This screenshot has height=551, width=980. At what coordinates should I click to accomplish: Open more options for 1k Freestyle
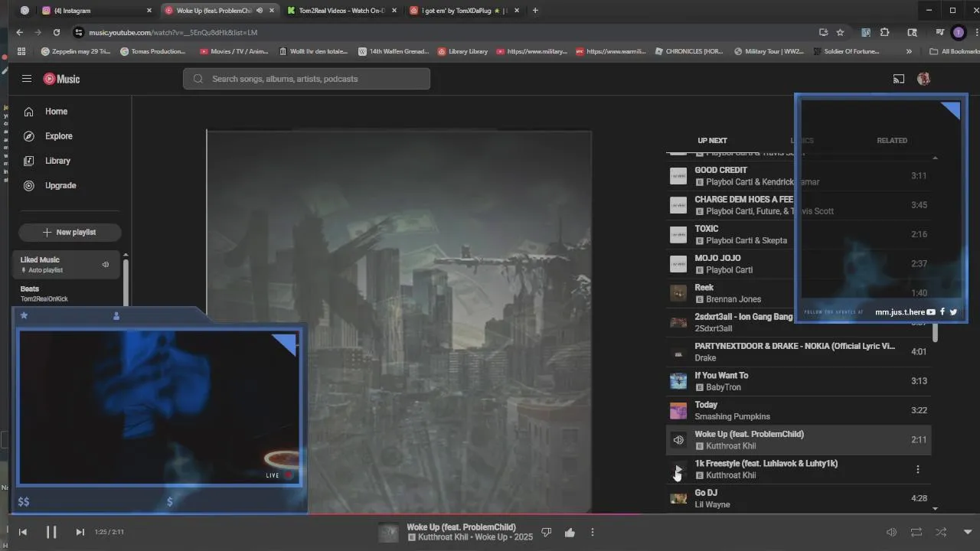(x=918, y=469)
